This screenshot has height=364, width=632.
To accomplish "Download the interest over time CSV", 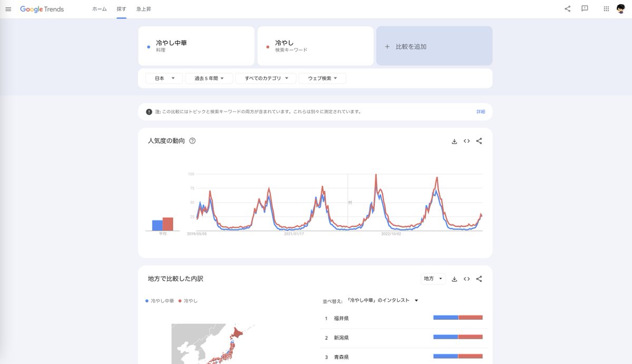I will [x=454, y=141].
